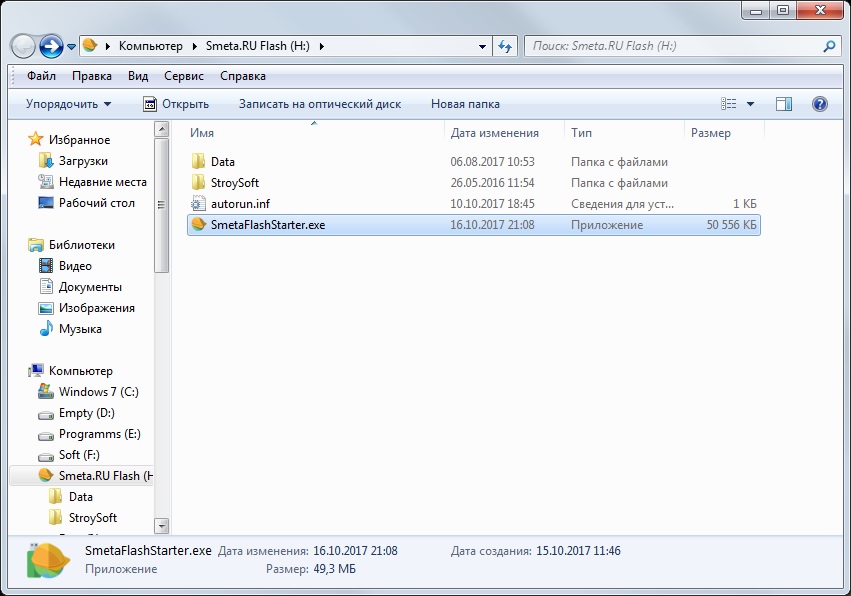Expand arrow after Smeta.RU Flash (H:) in address bar

tap(321, 47)
